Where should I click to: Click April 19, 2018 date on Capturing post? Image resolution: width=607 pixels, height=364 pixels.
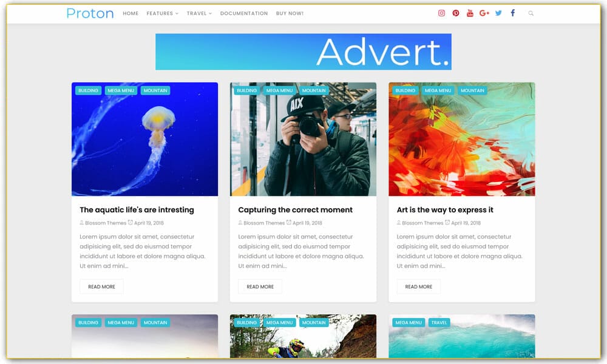click(307, 223)
